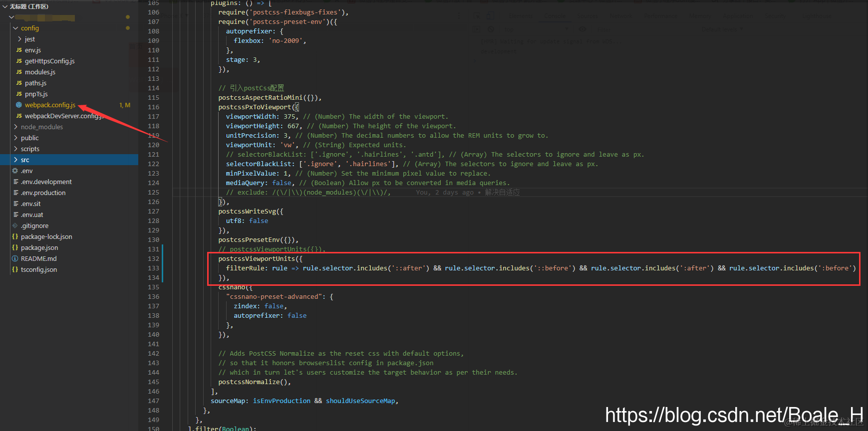The image size is (868, 431).
Task: Open paths.js JS file icon
Action: [x=19, y=83]
